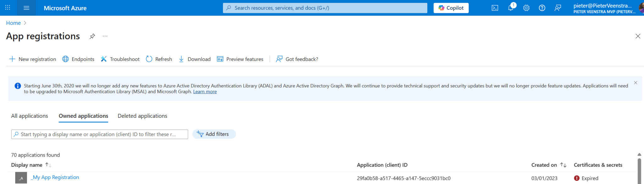
Task: Sort by Display name column
Action: (x=31, y=165)
